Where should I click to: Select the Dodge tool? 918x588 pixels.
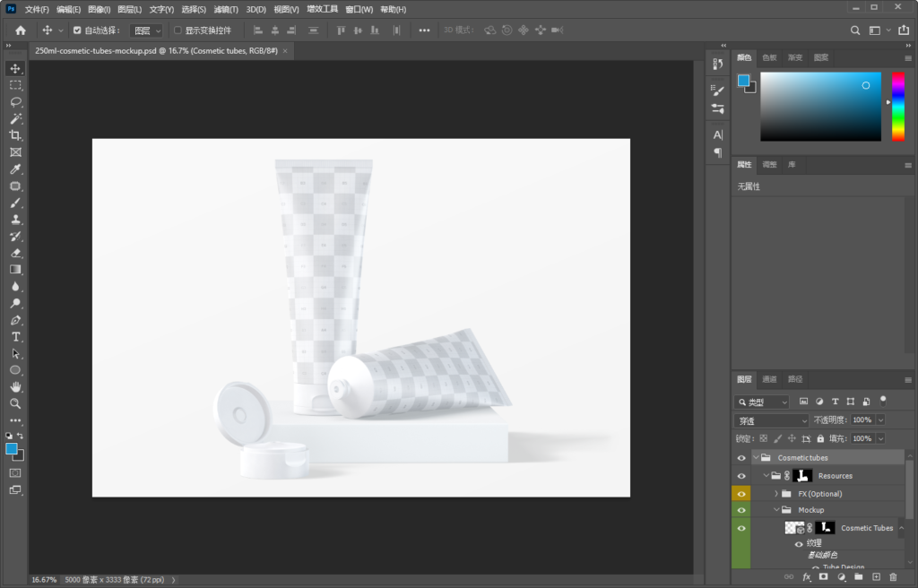click(x=15, y=303)
